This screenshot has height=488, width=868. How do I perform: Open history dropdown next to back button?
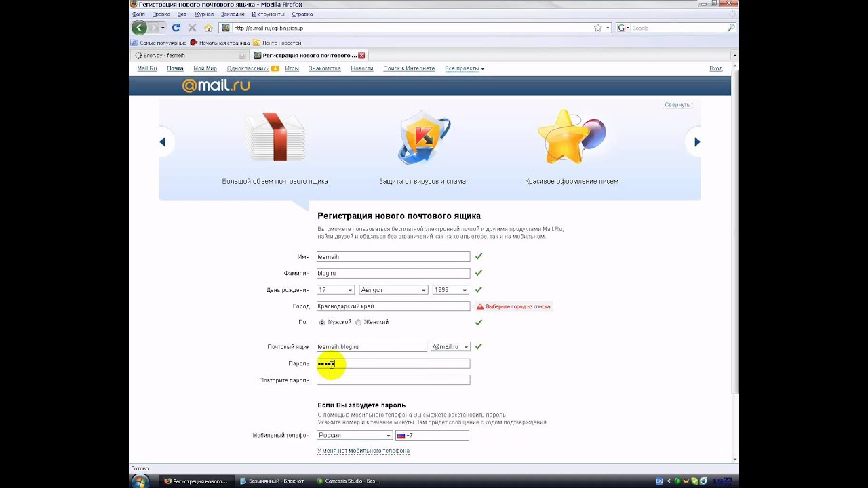pyautogui.click(x=163, y=28)
